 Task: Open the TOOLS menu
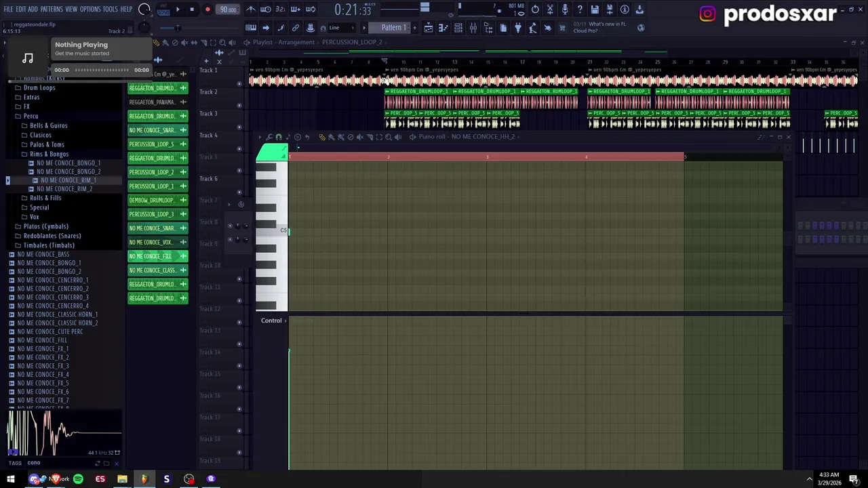pos(111,9)
